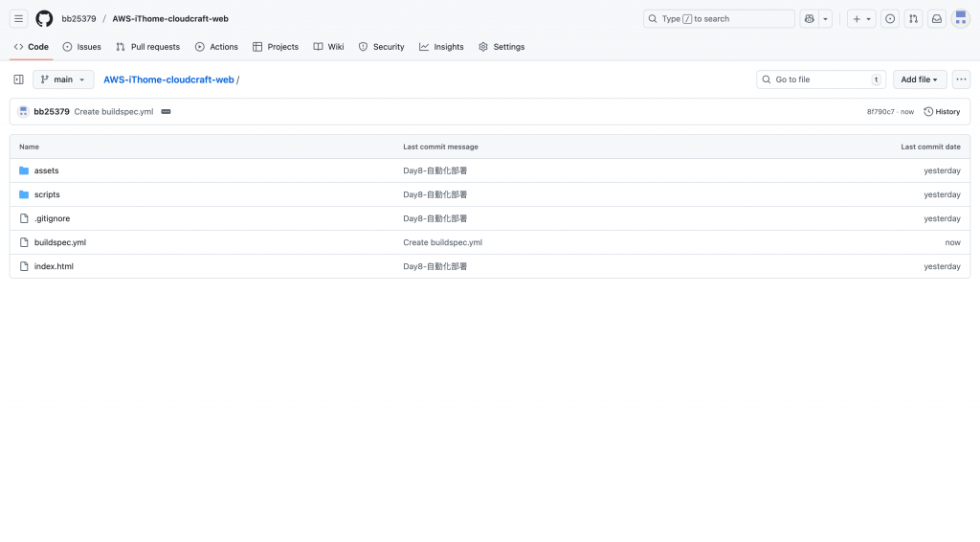
Task: Switch to the Pull requests tab
Action: [x=148, y=47]
